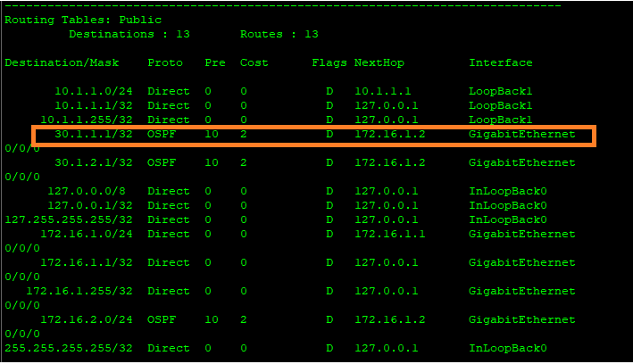Screen dimensions: 633x364
Task: Click next hop 10.1.1.1 in the 10.1.1.0/24 row
Action: click(x=383, y=92)
